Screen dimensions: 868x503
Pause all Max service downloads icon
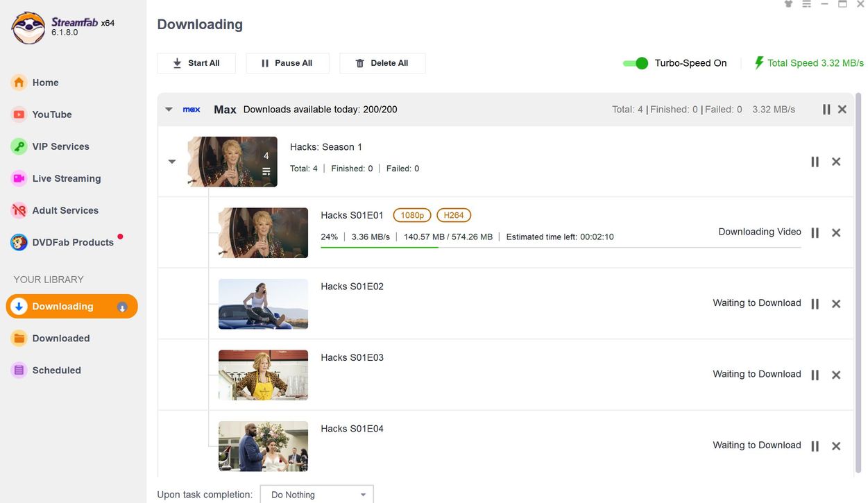point(826,110)
